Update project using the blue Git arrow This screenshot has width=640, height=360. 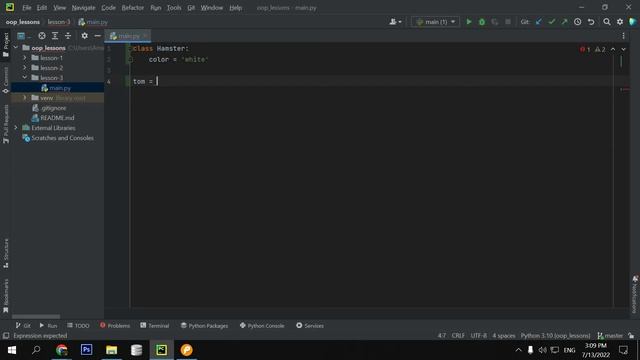tap(539, 22)
